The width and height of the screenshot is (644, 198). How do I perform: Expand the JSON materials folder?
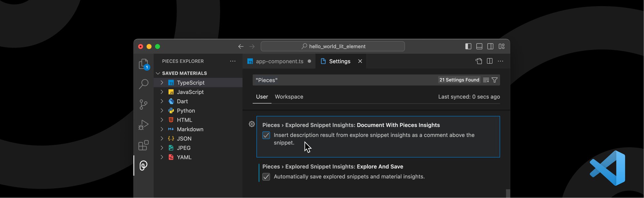point(162,139)
